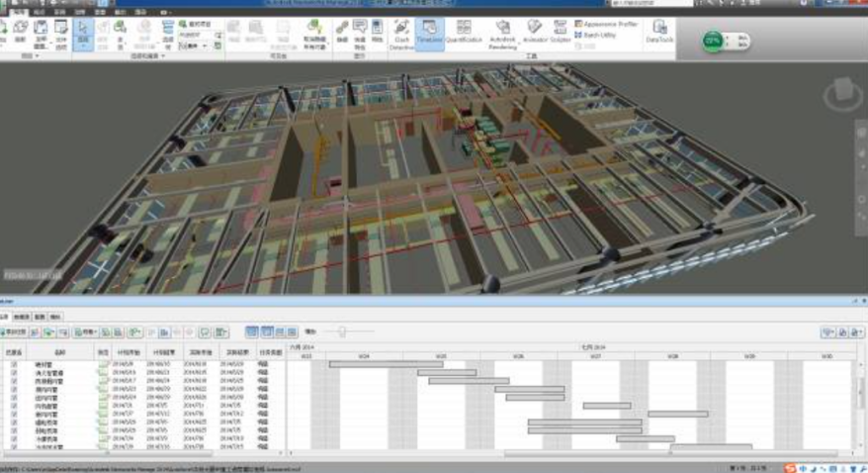Click the ViewCube in the viewport
This screenshot has height=473, width=868.
pyautogui.click(x=839, y=97)
